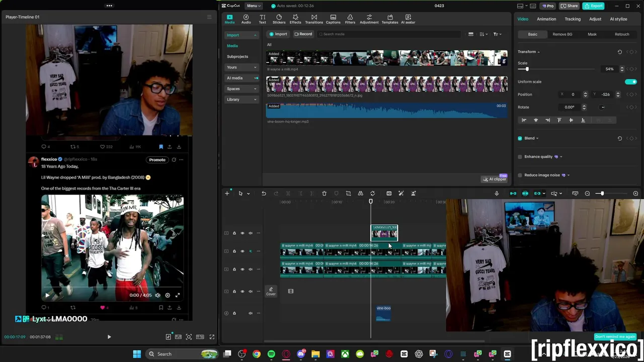Open the Adjustment panel
This screenshot has height=362, width=644.
[x=369, y=19]
